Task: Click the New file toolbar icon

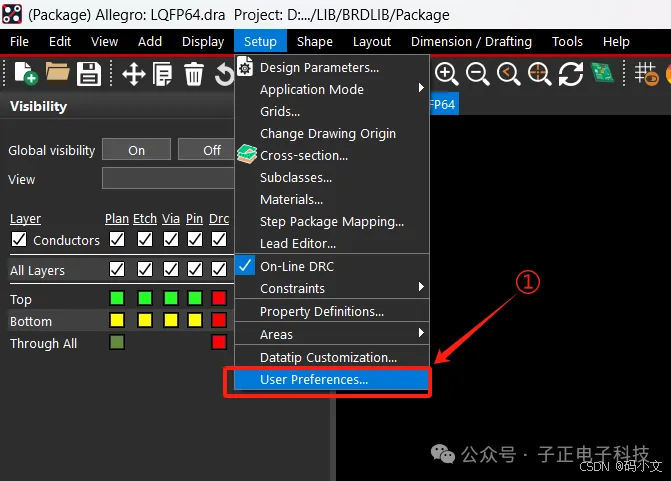Action: tap(26, 73)
